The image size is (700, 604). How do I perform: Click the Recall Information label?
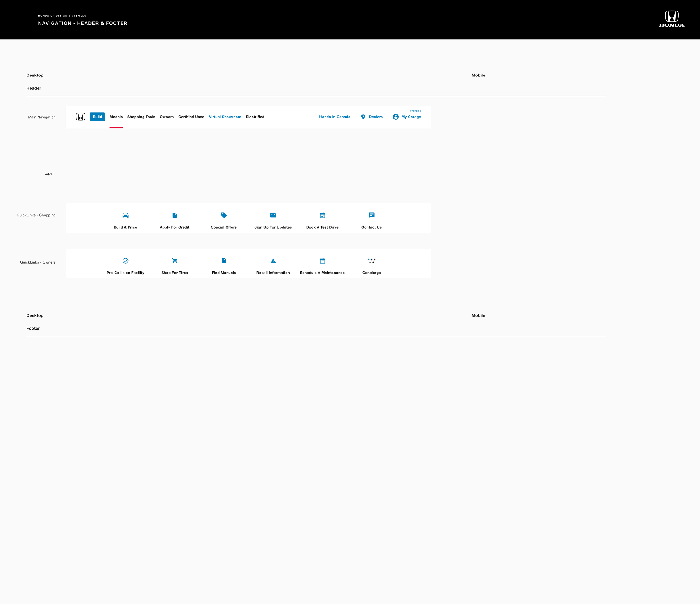coord(273,273)
